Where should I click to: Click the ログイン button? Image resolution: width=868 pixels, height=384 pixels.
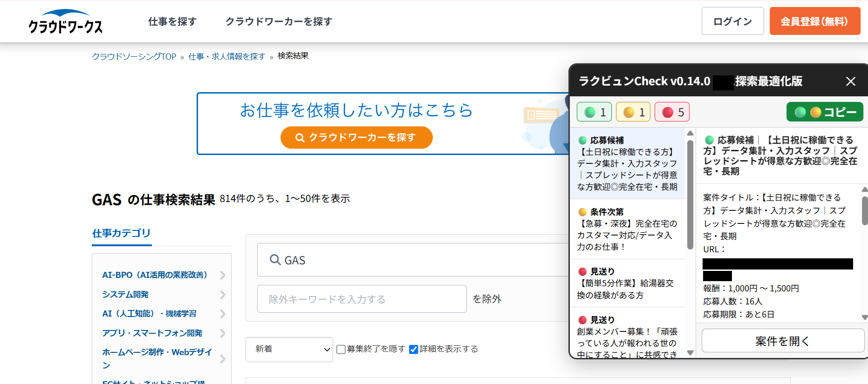click(x=732, y=21)
